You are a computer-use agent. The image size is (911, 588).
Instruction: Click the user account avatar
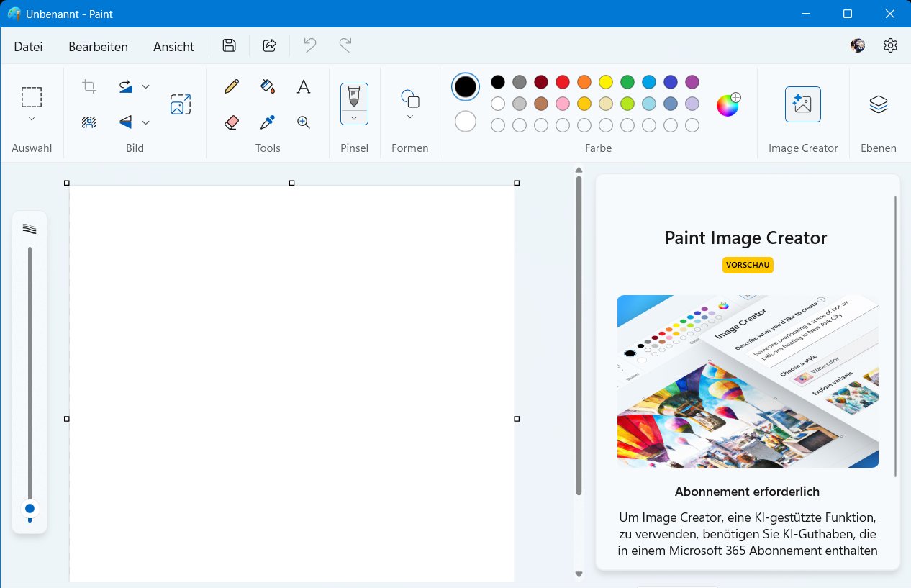point(858,45)
